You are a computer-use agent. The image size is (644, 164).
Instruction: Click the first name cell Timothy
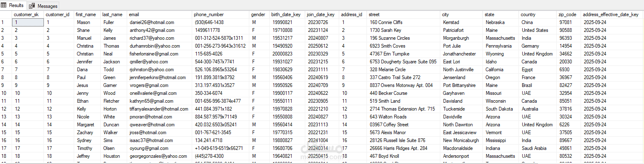coord(87,148)
